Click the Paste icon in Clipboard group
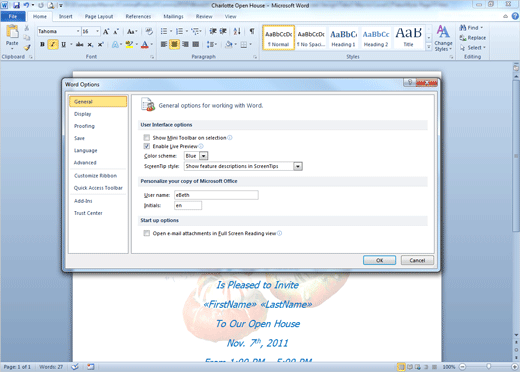 12,32
